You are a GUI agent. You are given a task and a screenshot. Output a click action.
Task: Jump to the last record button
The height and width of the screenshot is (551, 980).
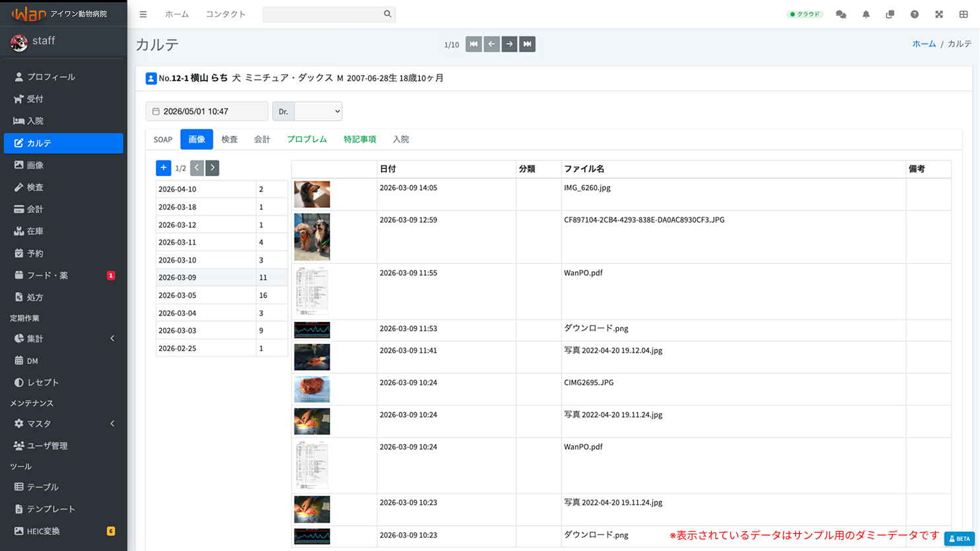[527, 44]
